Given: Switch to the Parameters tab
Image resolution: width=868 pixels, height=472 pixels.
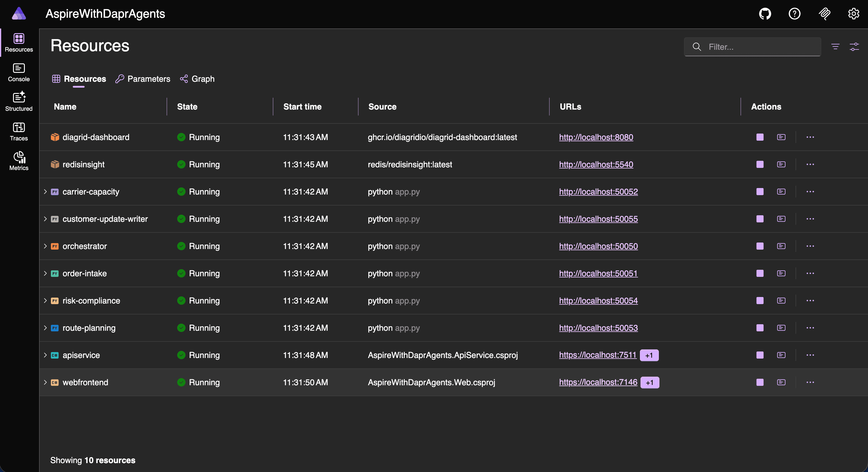Looking at the screenshot, I should [143, 79].
